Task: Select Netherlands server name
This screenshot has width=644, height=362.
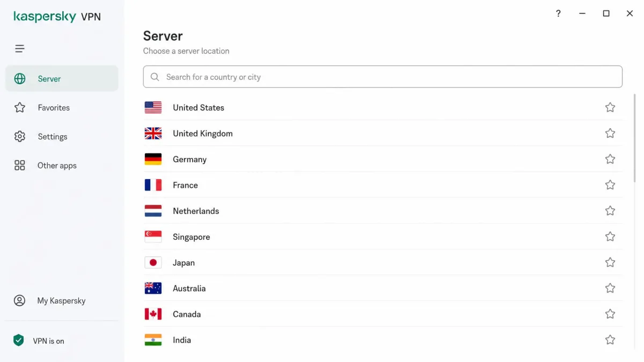Action: pyautogui.click(x=196, y=211)
